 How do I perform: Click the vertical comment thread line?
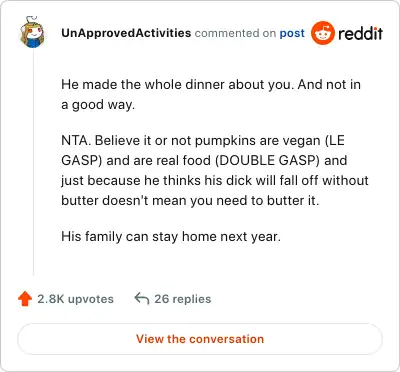click(33, 163)
